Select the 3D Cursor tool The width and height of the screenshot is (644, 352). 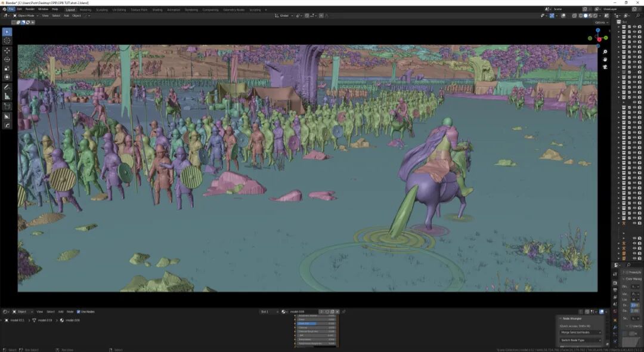(x=7, y=41)
